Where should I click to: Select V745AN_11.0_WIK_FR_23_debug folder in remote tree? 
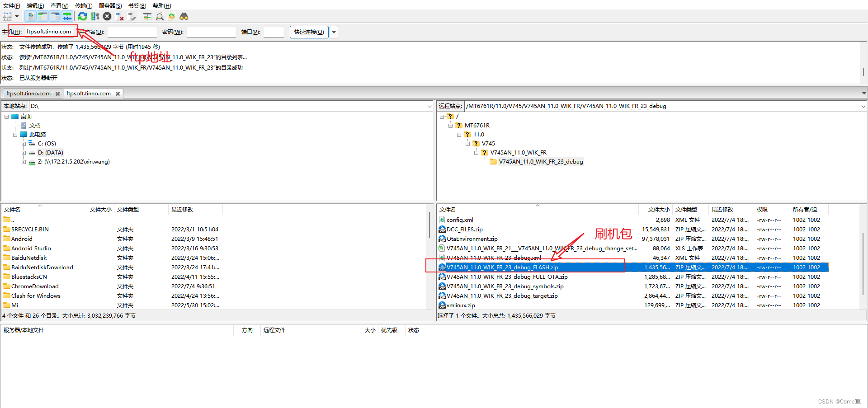[x=541, y=162]
